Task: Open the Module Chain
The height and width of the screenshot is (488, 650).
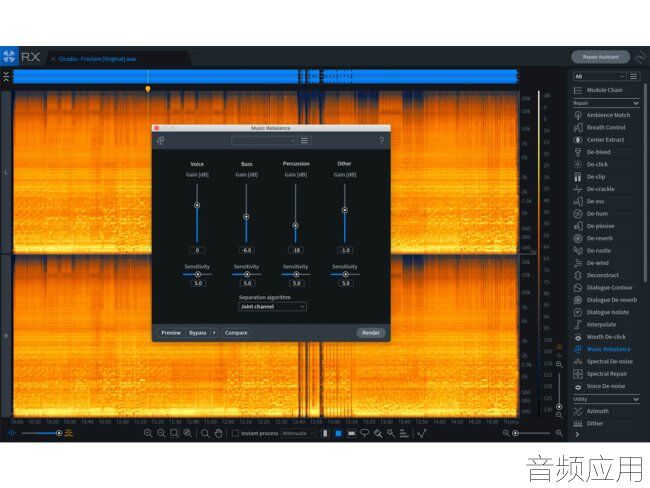Action: tap(598, 90)
